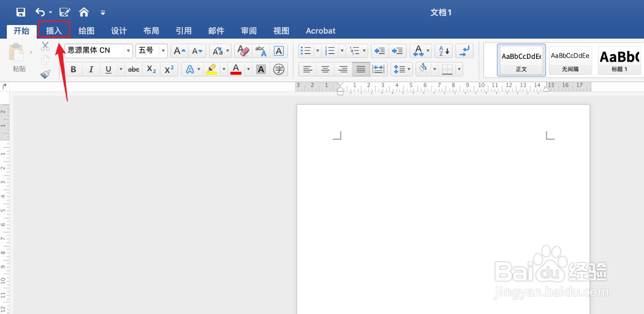Viewport: 644px width, 314px height.
Task: Open the undo history dropdown arrow
Action: point(50,12)
